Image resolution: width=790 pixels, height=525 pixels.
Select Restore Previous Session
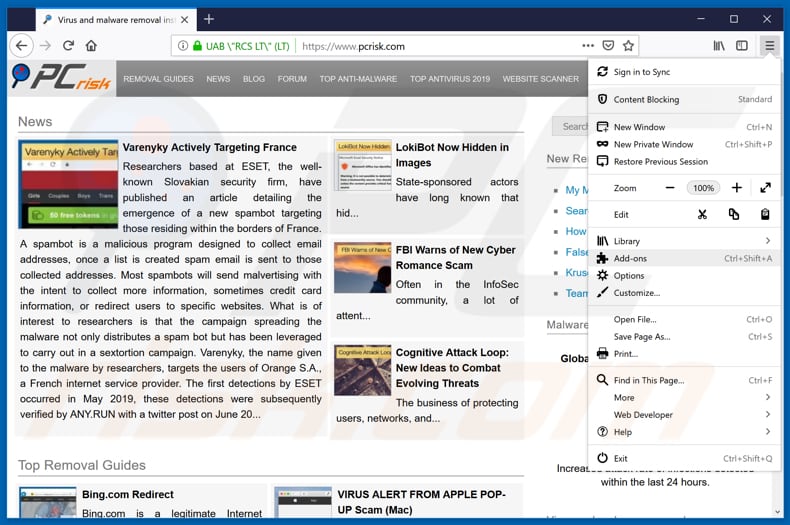684,161
